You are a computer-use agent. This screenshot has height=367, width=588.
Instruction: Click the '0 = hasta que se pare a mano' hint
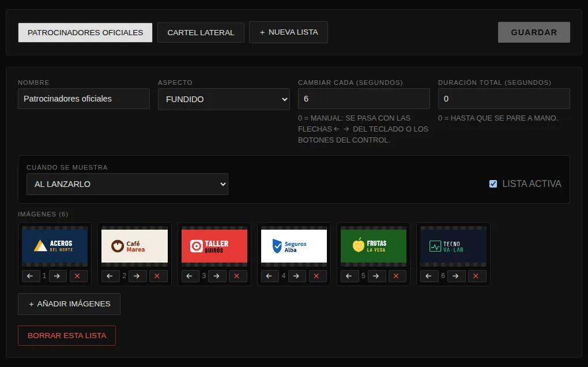498,118
